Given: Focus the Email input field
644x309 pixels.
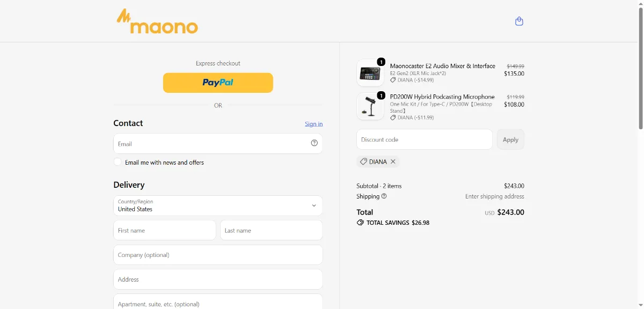Looking at the screenshot, I should (218, 144).
